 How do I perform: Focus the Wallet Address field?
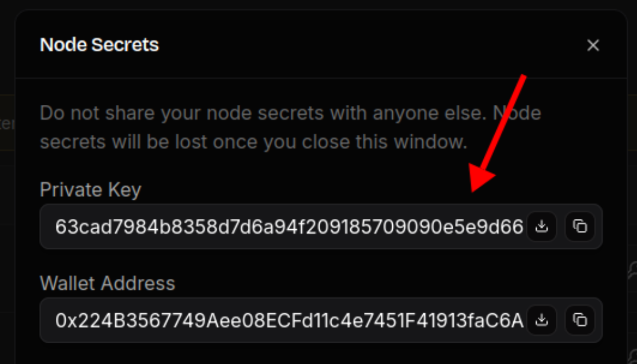(x=288, y=320)
